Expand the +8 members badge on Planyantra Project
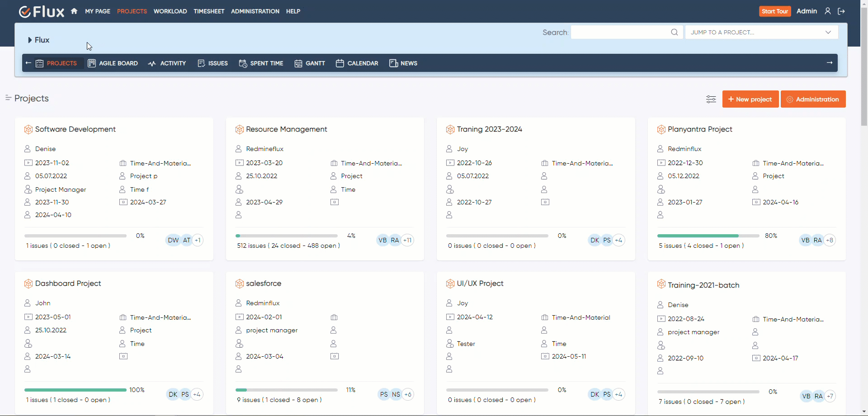Viewport: 868px width, 416px height. click(x=829, y=240)
